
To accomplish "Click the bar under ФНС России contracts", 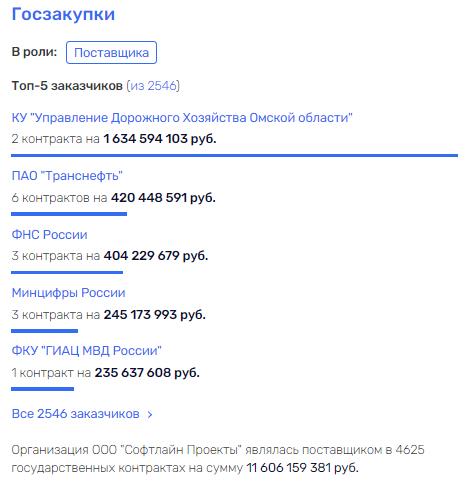I will tap(67, 272).
